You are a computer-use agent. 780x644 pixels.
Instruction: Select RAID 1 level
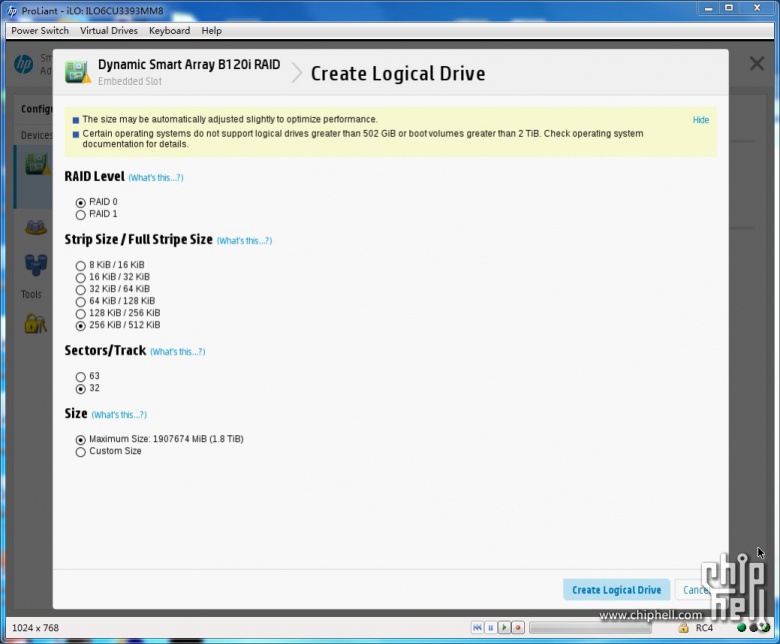81,215
